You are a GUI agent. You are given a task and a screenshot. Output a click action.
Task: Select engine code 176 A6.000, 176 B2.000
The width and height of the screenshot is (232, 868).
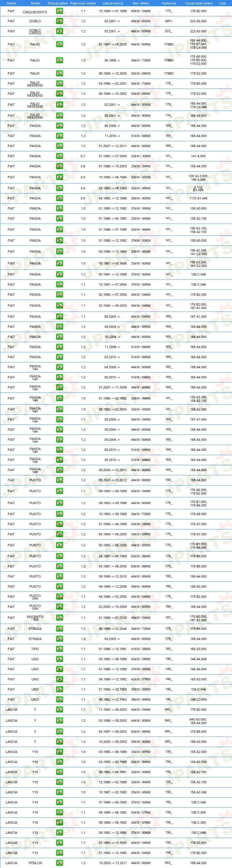(x=198, y=492)
